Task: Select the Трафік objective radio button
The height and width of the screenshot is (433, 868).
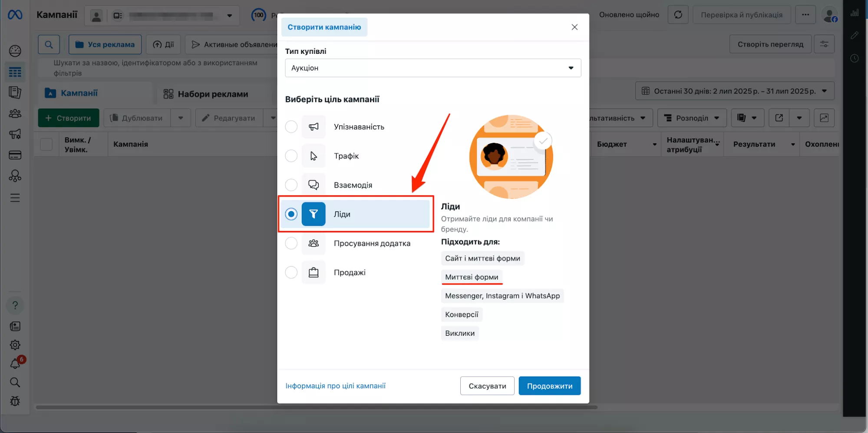Action: tap(291, 156)
